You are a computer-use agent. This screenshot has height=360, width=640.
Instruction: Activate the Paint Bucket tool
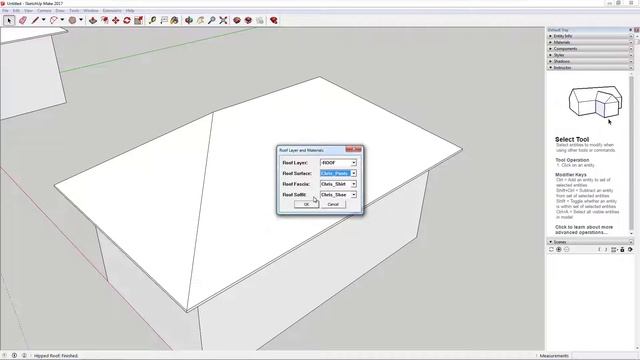175,20
